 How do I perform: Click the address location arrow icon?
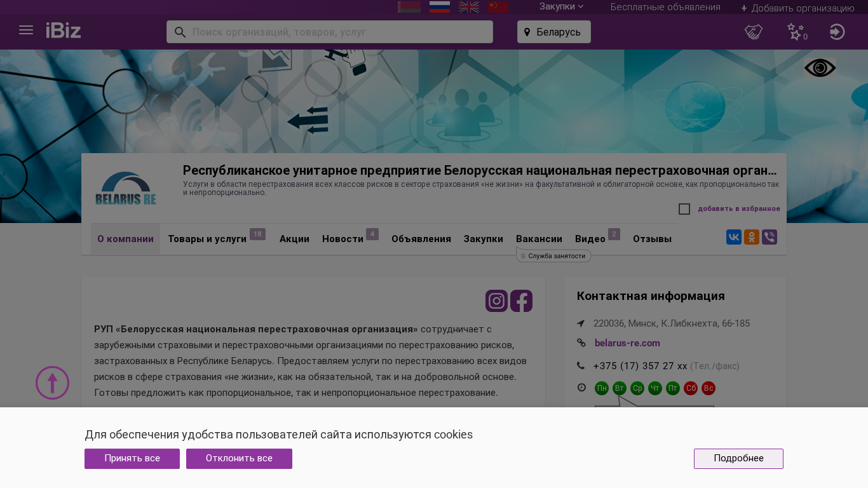(581, 323)
